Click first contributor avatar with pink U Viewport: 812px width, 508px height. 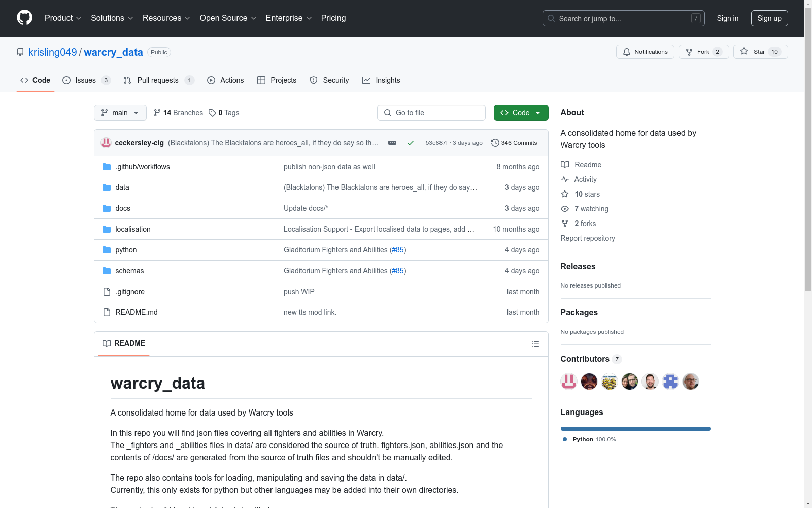click(x=569, y=381)
